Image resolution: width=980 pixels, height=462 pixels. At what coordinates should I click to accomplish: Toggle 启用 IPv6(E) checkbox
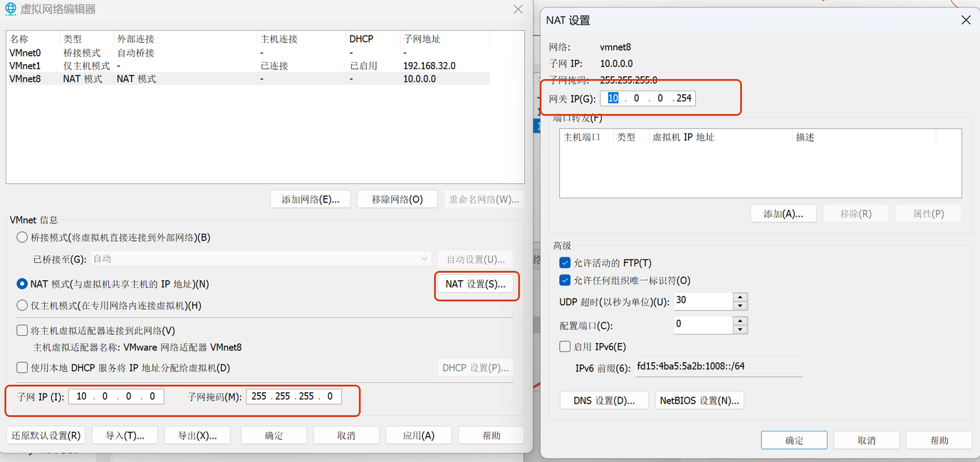[x=565, y=347]
